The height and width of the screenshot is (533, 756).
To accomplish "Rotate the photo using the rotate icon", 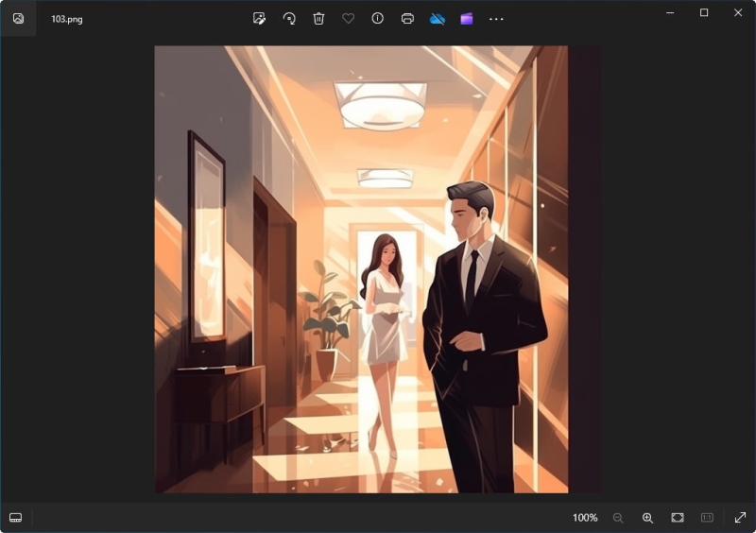I will 289,18.
